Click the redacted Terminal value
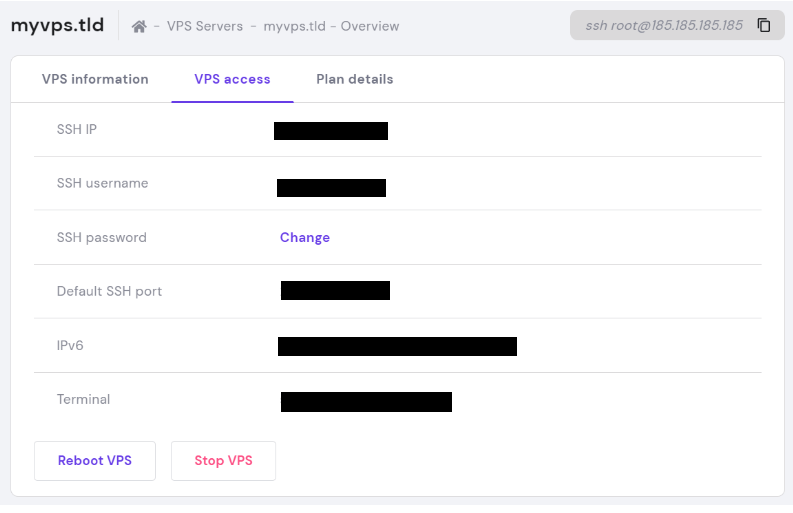The width and height of the screenshot is (793, 513). click(366, 402)
